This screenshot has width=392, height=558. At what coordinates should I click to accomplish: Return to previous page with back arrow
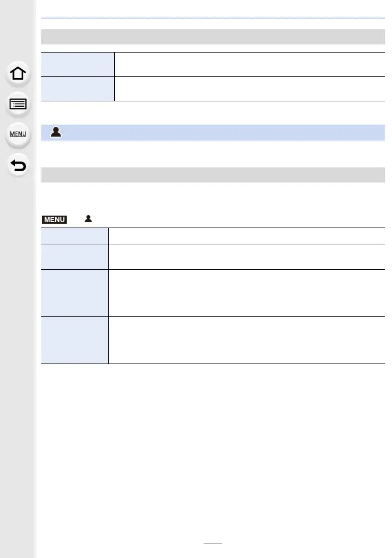18,165
